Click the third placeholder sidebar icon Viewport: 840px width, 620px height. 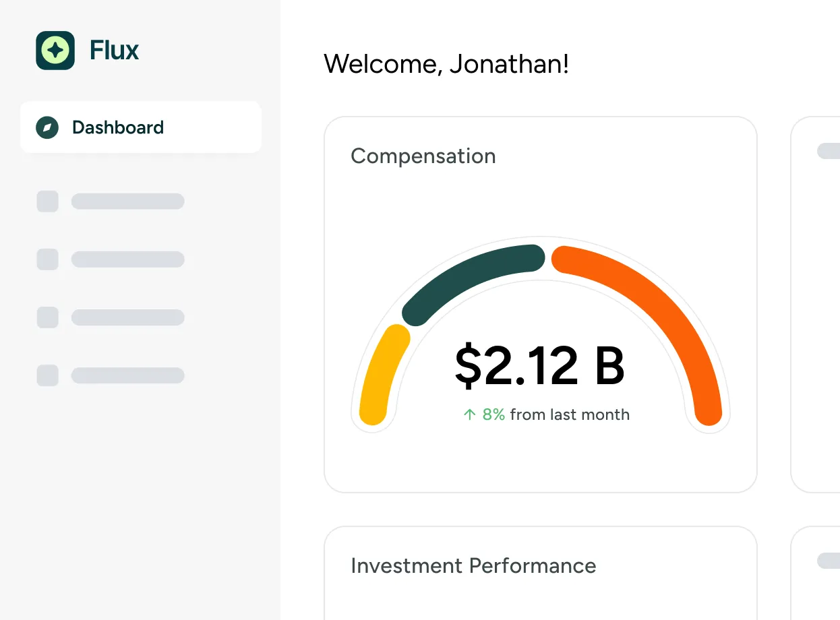(x=47, y=317)
